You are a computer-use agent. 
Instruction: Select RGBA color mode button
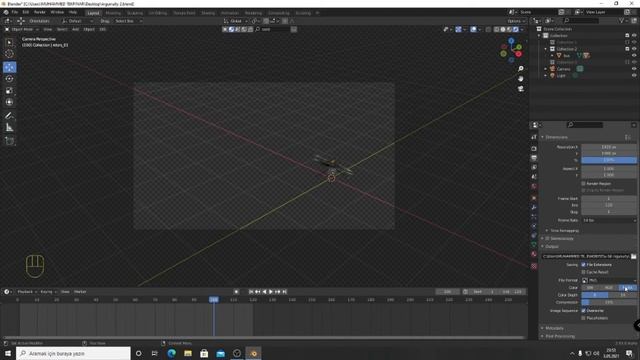[628, 288]
